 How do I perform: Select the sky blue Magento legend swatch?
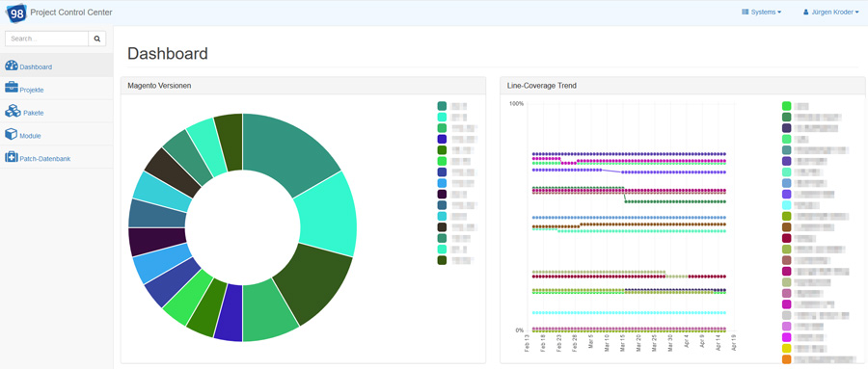pos(442,183)
